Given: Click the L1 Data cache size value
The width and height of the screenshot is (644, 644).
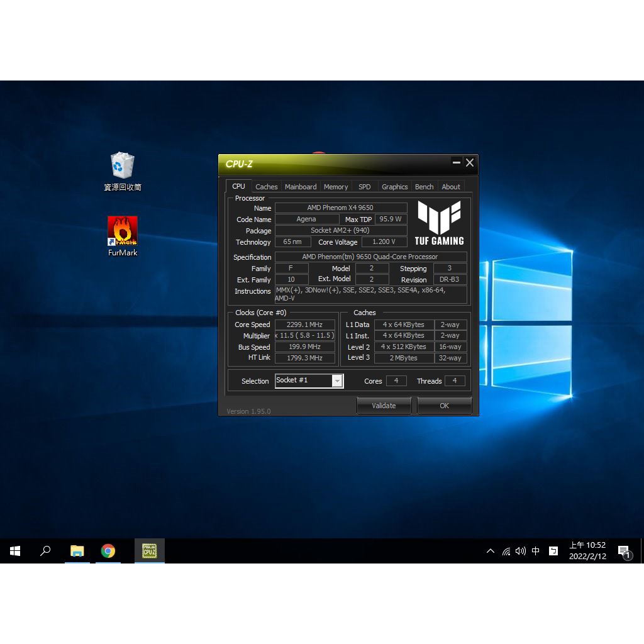Looking at the screenshot, I should (404, 325).
